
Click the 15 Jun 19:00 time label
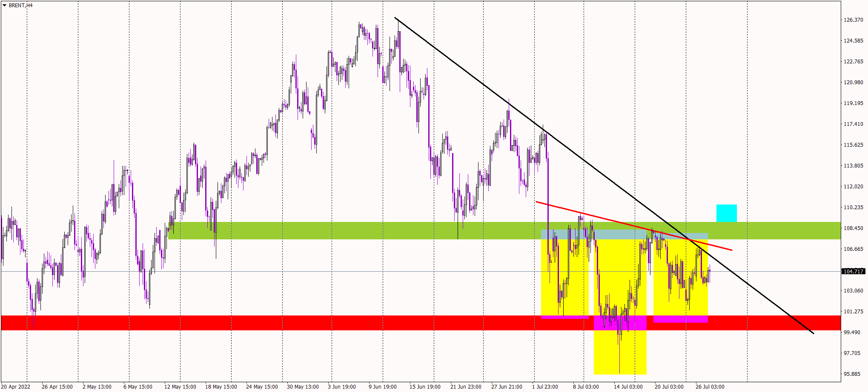pos(425,386)
